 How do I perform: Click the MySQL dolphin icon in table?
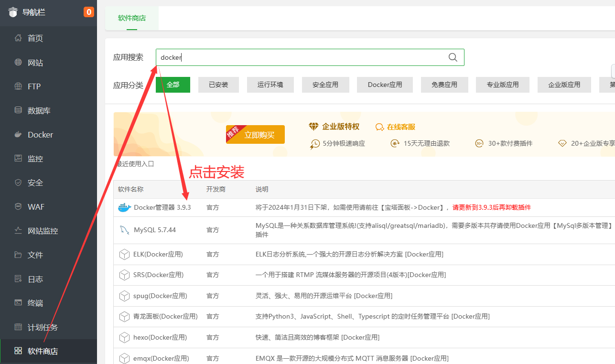click(124, 230)
